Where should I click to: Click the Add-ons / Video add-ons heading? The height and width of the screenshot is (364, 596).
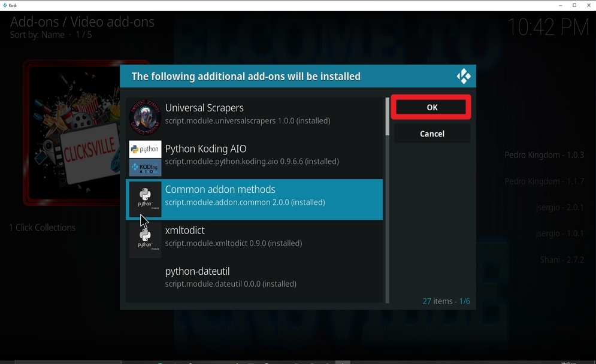tap(82, 22)
